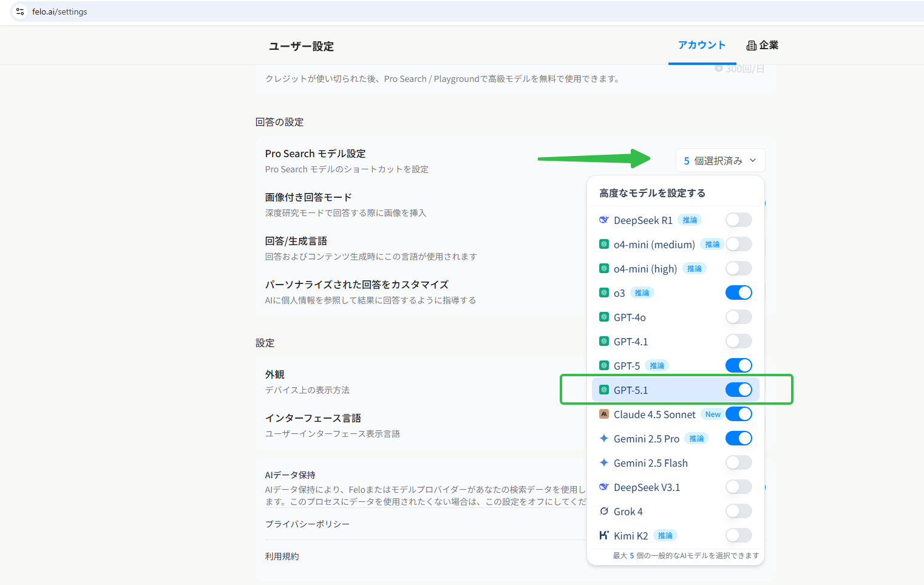Click the 利用規約 link
The height and width of the screenshot is (585, 924).
(x=282, y=556)
